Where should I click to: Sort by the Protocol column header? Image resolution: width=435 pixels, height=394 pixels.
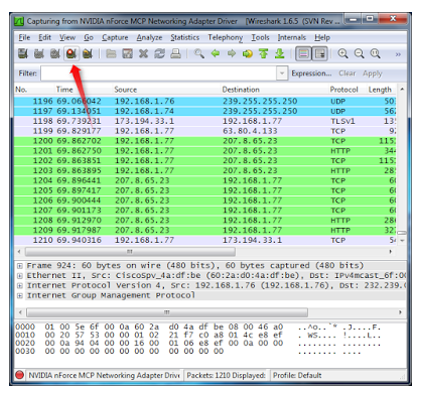(x=344, y=89)
